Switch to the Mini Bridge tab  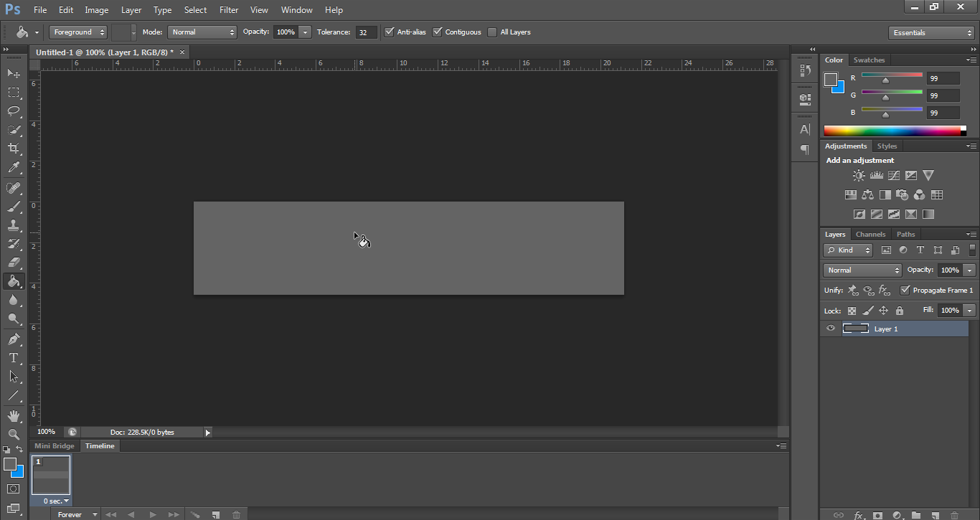pos(55,446)
